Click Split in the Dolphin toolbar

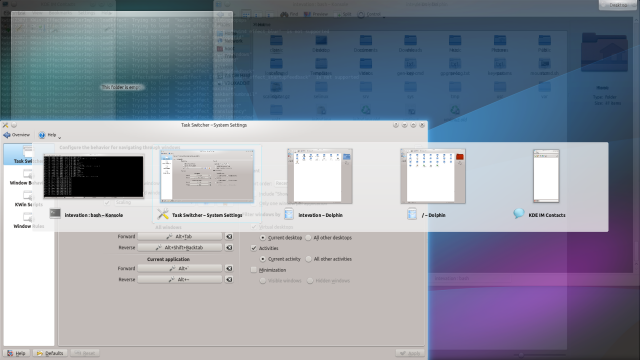click(x=343, y=14)
